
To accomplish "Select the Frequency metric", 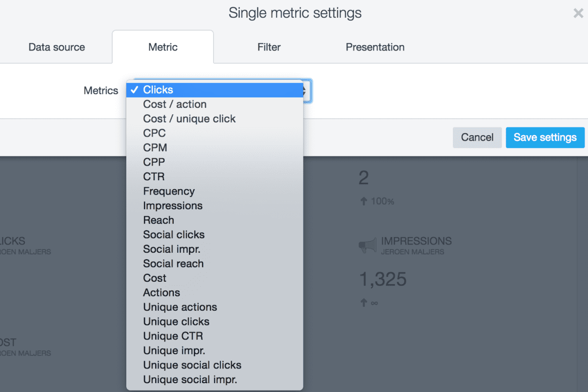I will point(215,191).
